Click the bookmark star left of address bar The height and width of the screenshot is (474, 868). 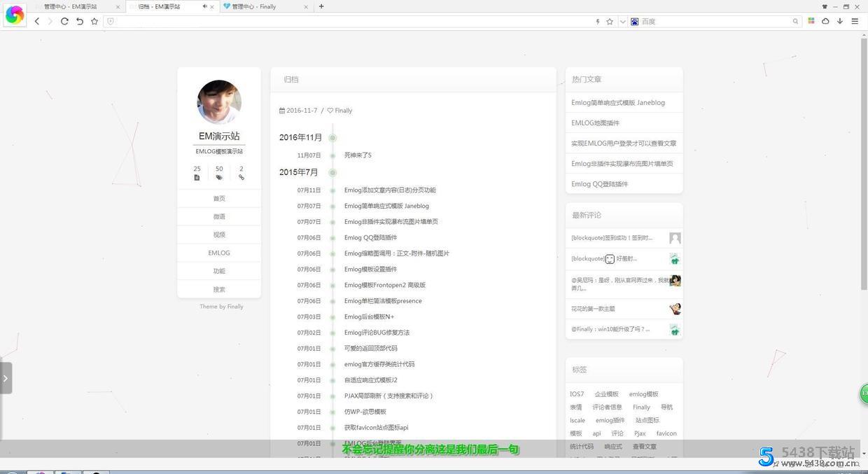(x=94, y=21)
